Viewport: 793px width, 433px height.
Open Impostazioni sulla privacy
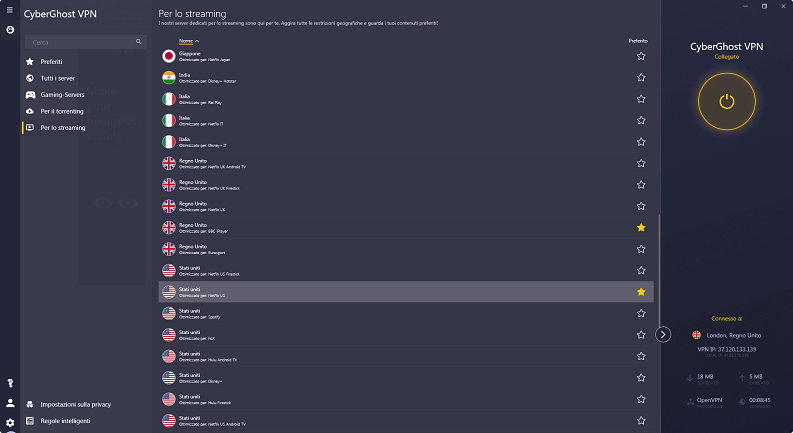pos(75,404)
